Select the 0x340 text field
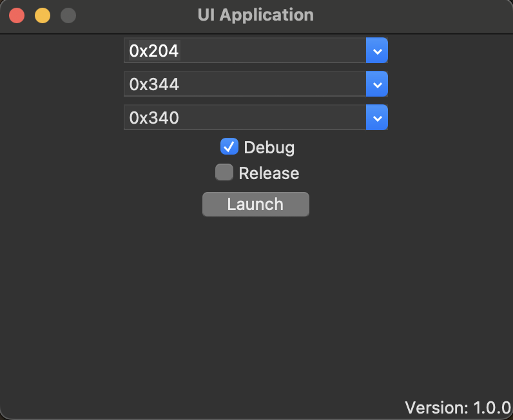This screenshot has height=420, width=513. point(245,117)
